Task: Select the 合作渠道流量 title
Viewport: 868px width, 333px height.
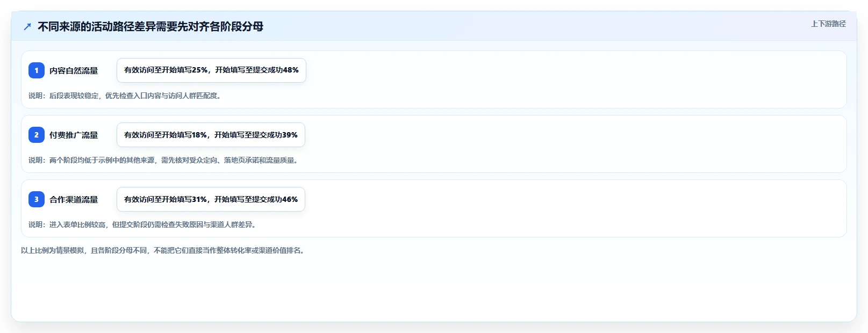Action: coord(74,199)
